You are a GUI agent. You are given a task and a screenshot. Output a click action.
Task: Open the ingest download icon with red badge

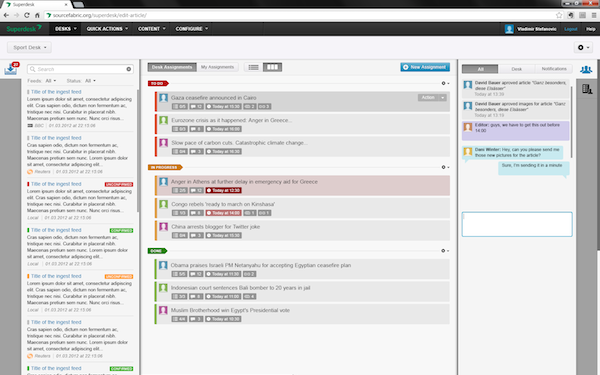11,68
